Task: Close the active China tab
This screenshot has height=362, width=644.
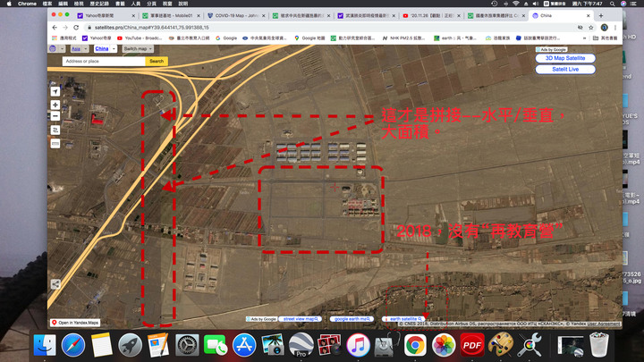Action: [589, 15]
